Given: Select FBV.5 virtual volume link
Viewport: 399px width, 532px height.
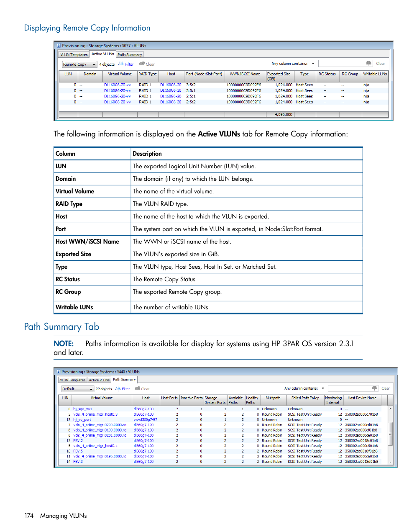Looking at the screenshot, I should tap(78, 451).
